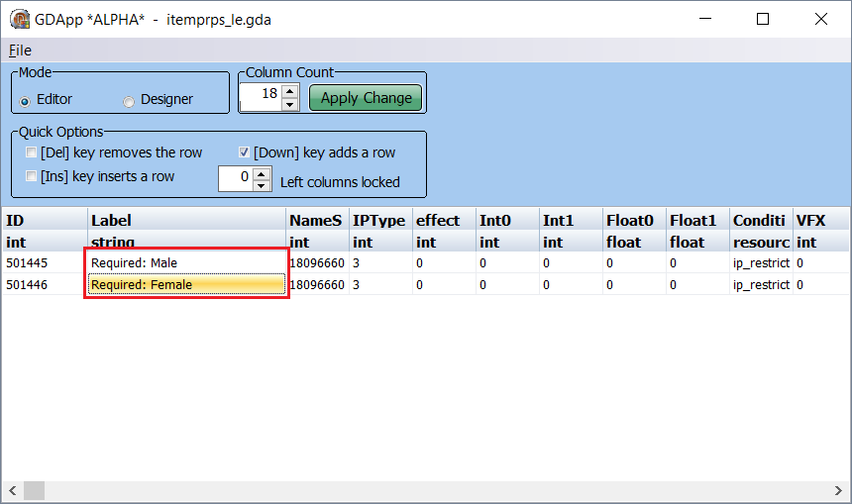
Task: Increase Column Count with up arrow
Action: point(290,91)
